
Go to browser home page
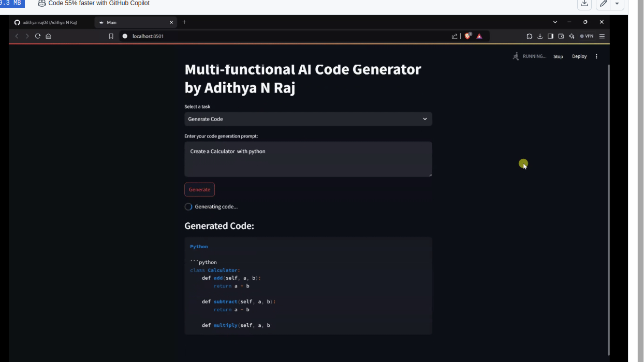49,36
